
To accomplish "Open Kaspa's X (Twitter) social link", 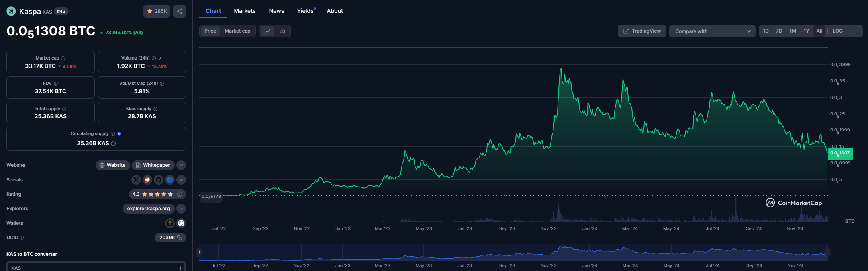I will click(x=136, y=180).
